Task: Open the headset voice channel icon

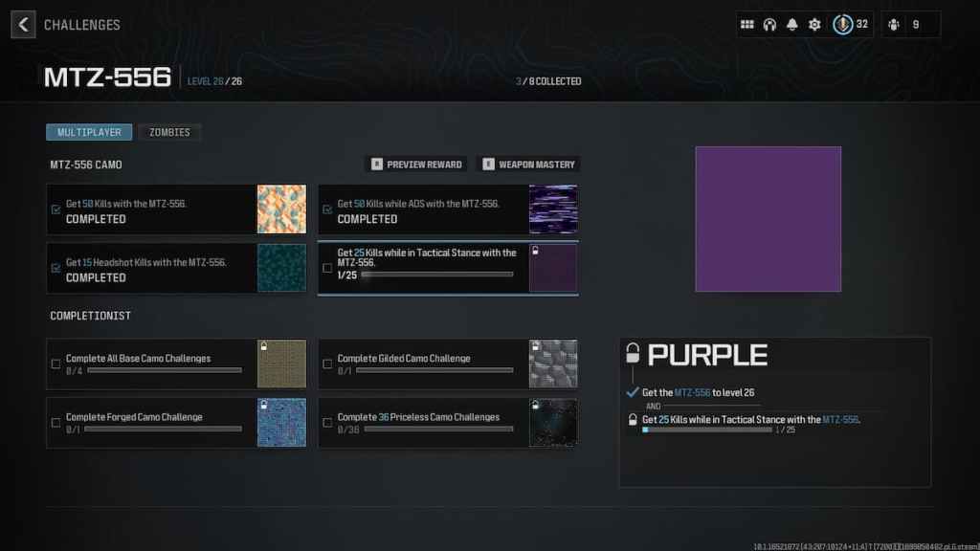Action: click(x=769, y=24)
